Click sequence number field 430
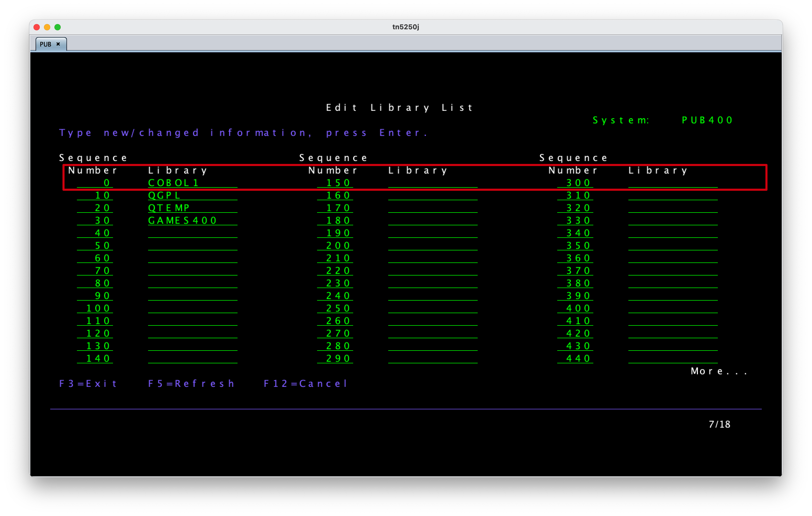This screenshot has height=516, width=812. [575, 346]
